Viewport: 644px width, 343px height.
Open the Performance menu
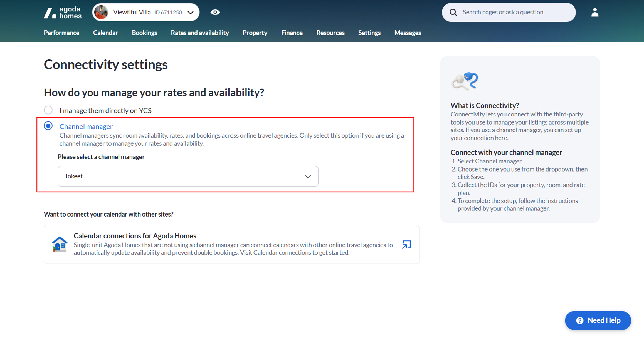61,33
